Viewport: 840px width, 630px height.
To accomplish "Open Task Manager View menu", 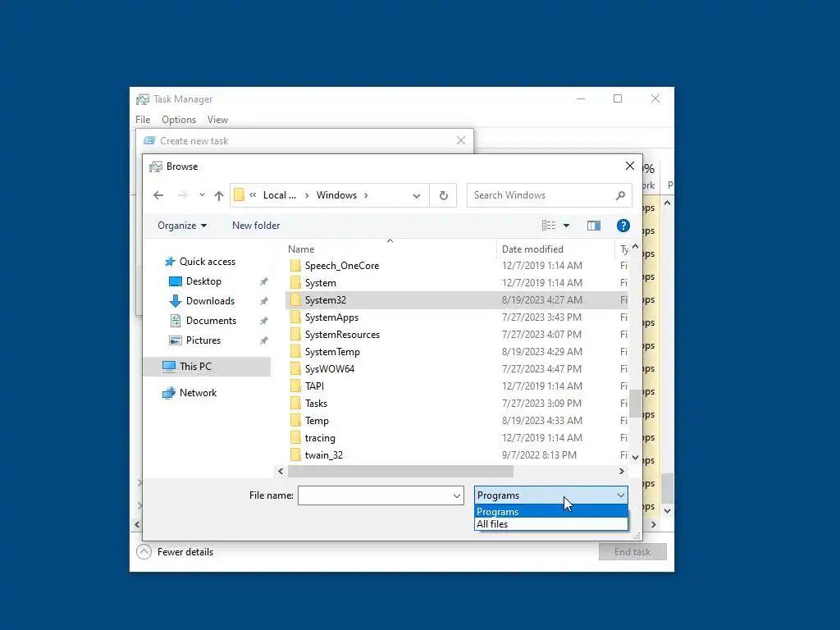I will pos(217,120).
